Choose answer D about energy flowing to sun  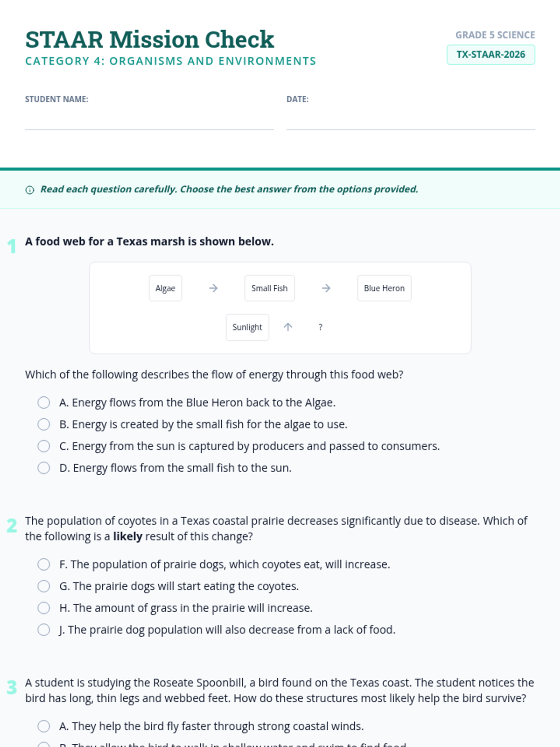44,468
